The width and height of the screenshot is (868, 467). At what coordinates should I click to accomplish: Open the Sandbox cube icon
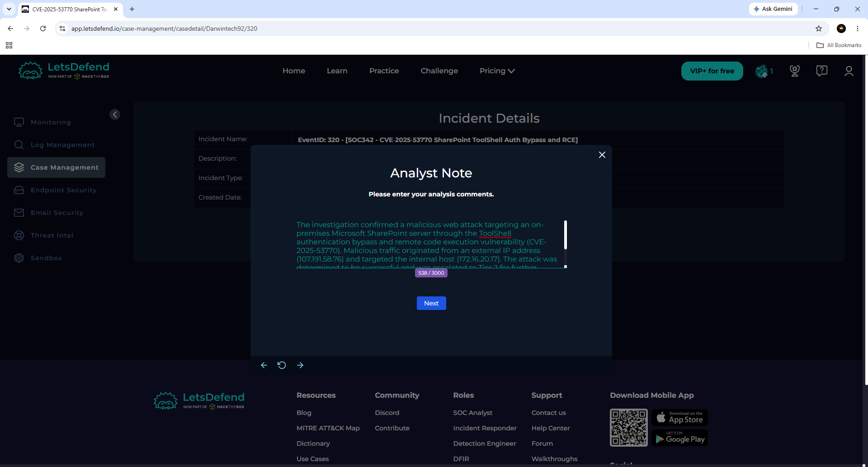[19, 258]
